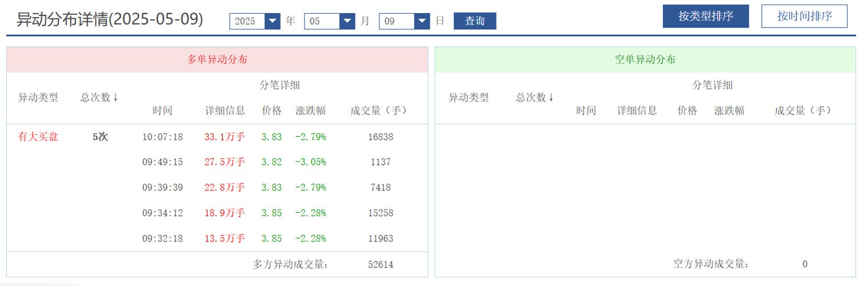Select the 09:34:12 time entry
The image size is (868, 286).
click(x=162, y=213)
